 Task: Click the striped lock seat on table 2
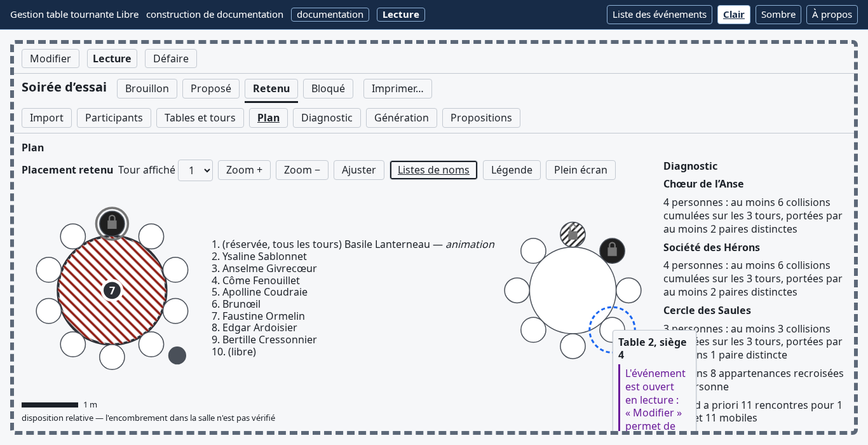click(x=573, y=235)
